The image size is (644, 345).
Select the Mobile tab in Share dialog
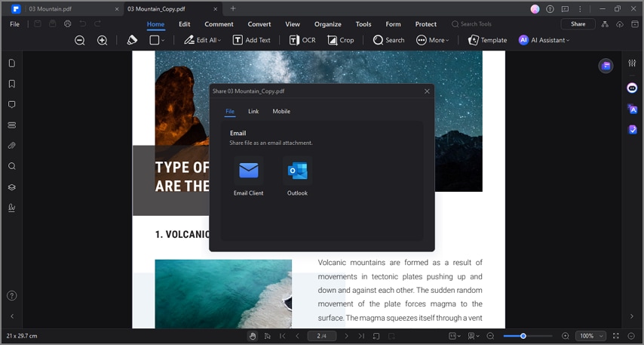tap(281, 111)
